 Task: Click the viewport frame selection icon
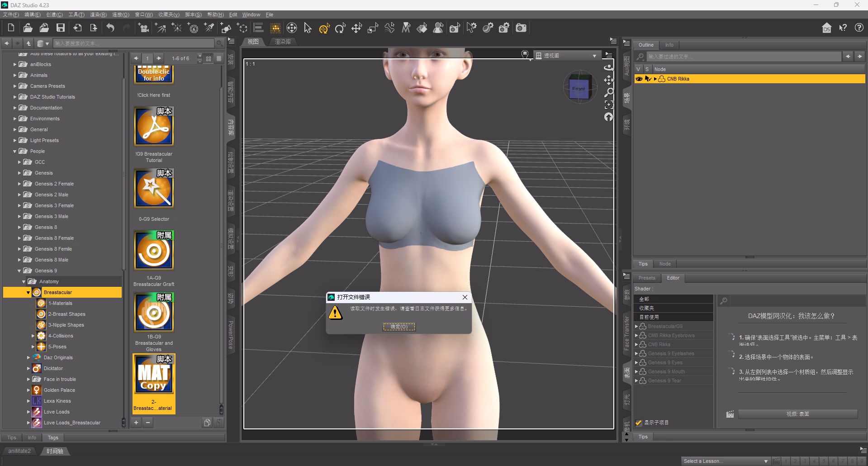coord(609,105)
